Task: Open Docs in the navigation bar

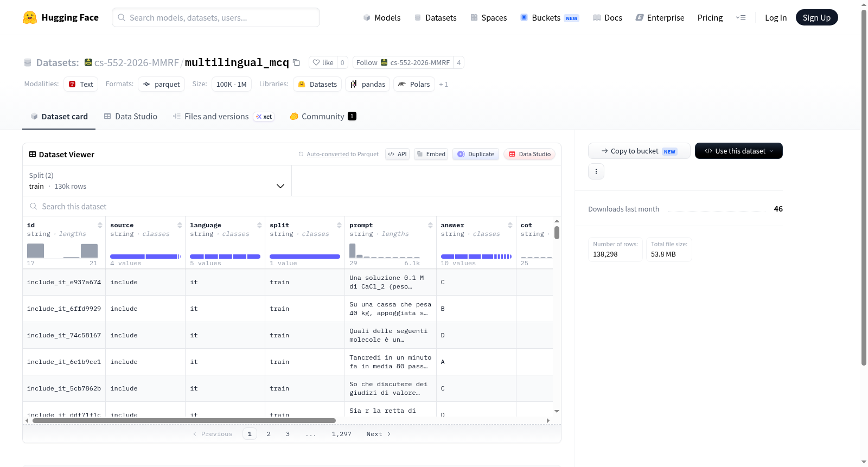Action: (x=607, y=17)
